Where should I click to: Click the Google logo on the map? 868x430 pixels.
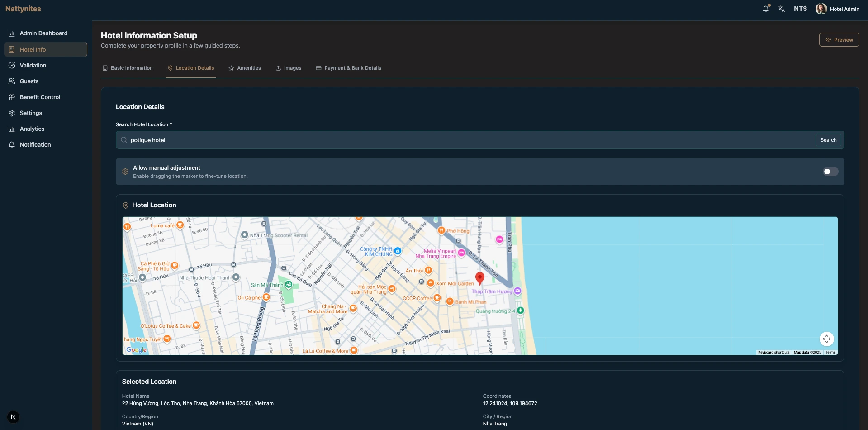(x=135, y=349)
